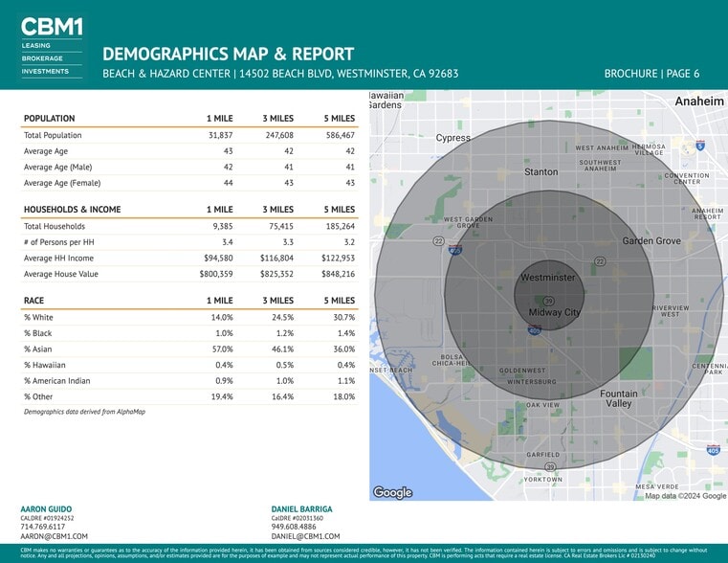This screenshot has height=563, width=728.
Task: Click Daniel Barriga's phone number 949.608.4886
Action: click(295, 527)
